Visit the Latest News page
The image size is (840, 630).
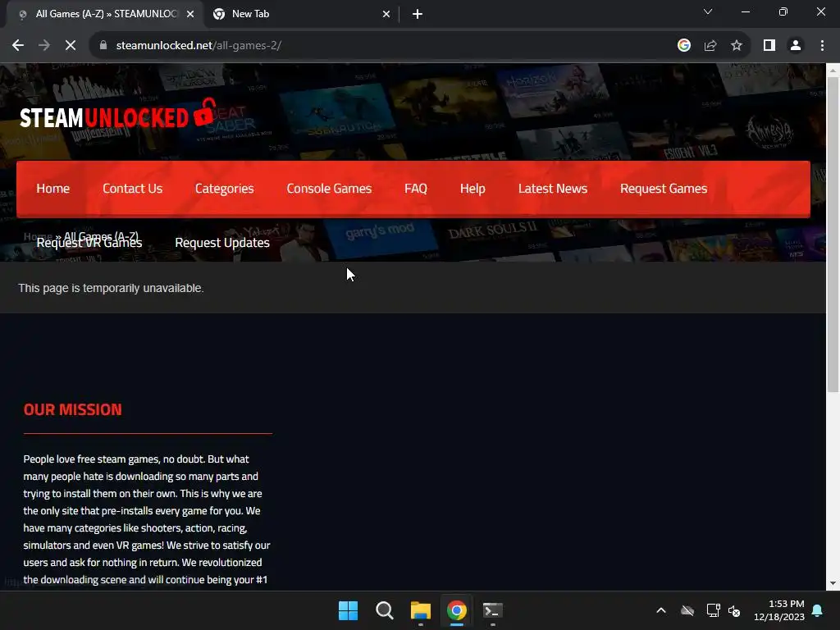pyautogui.click(x=553, y=189)
